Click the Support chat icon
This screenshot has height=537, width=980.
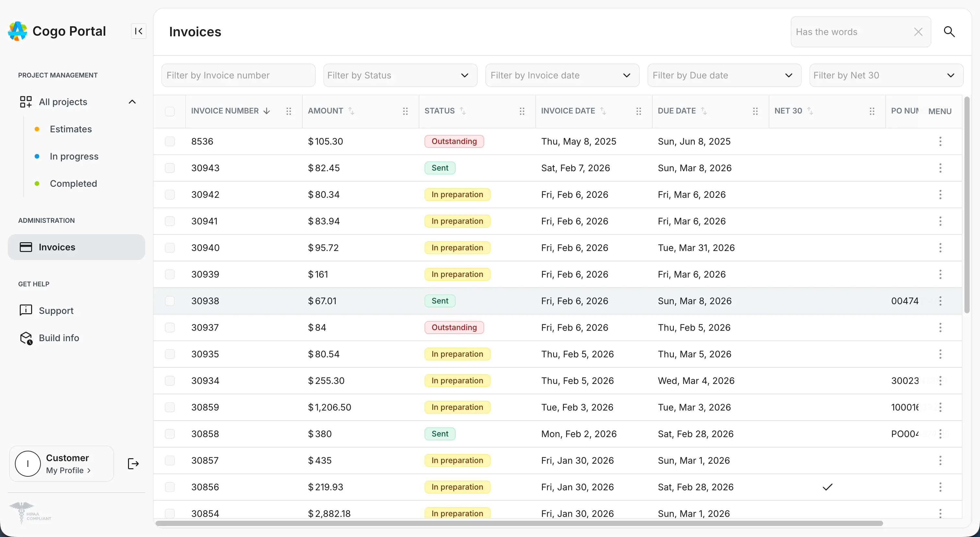pos(26,310)
